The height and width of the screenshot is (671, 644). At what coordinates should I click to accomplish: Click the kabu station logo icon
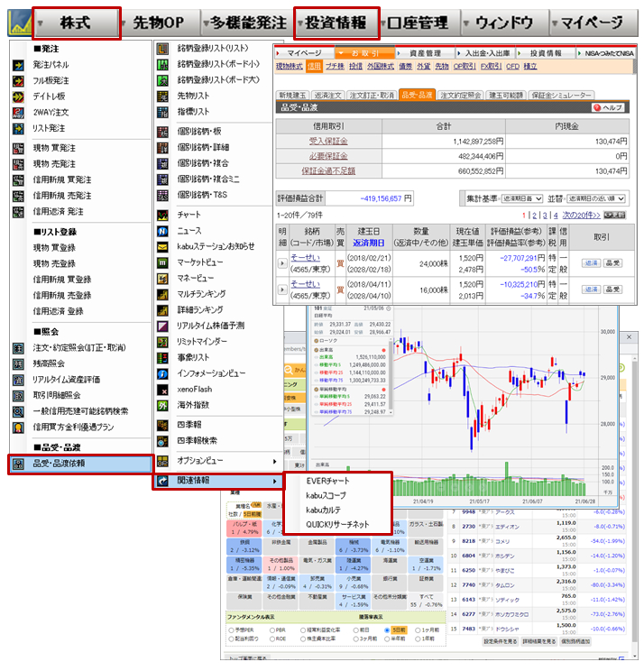19,23
